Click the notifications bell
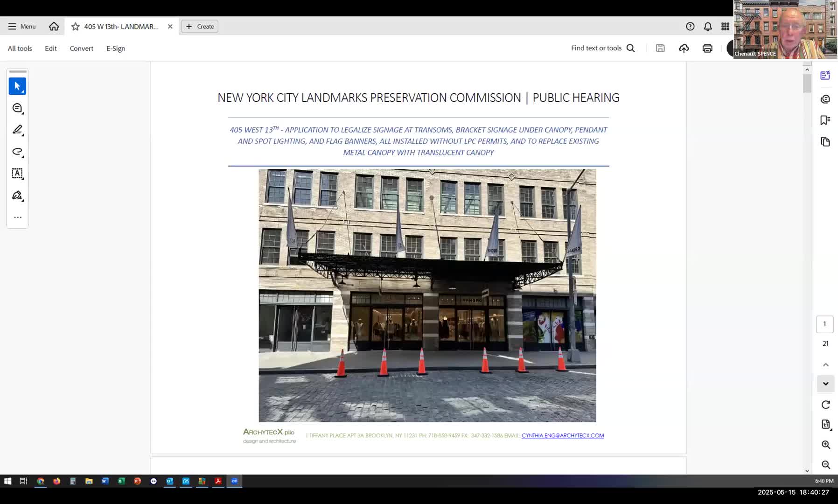The image size is (838, 504). pyautogui.click(x=708, y=27)
